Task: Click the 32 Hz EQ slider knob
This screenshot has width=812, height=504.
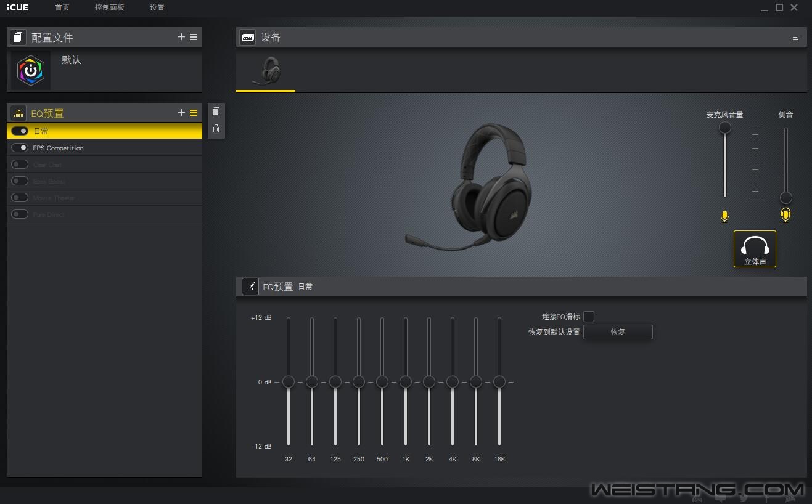Action: click(x=289, y=382)
